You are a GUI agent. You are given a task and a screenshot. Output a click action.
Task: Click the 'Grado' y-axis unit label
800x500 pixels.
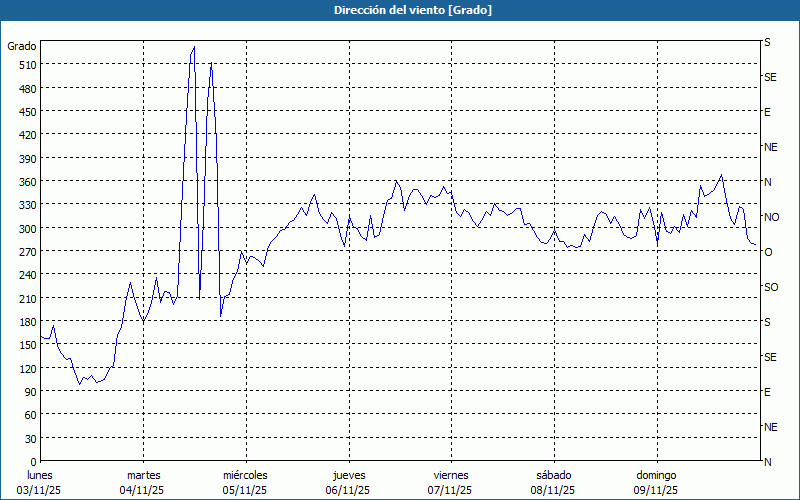[x=22, y=46]
